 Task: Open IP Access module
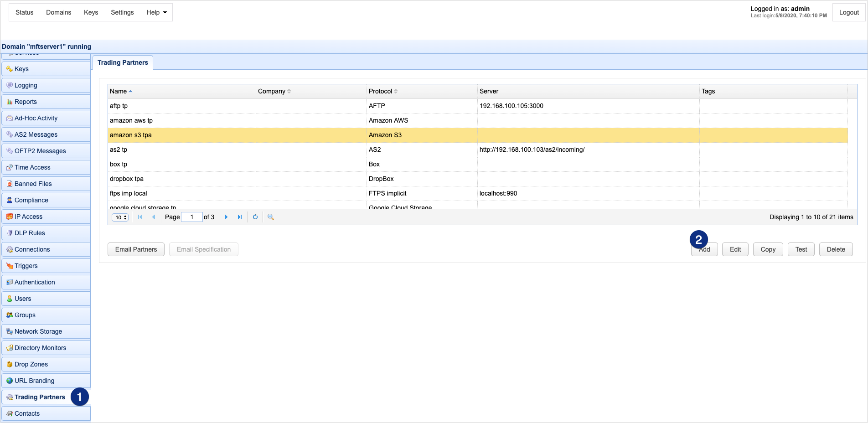point(46,217)
